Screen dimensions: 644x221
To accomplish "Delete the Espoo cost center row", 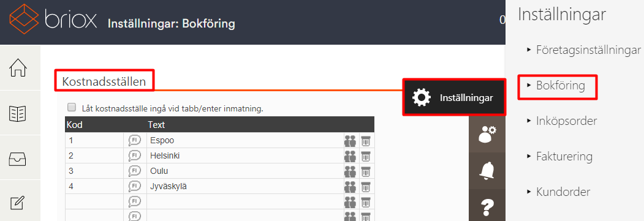I will [366, 141].
